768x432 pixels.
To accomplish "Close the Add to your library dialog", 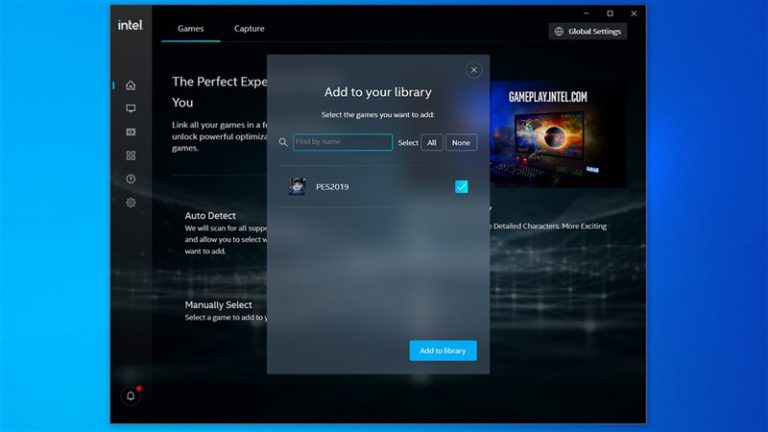I will coord(474,70).
